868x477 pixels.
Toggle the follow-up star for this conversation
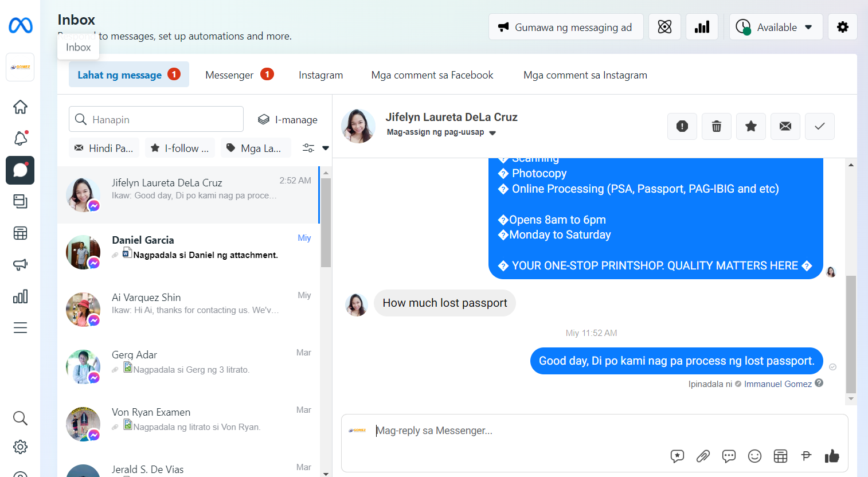(751, 126)
